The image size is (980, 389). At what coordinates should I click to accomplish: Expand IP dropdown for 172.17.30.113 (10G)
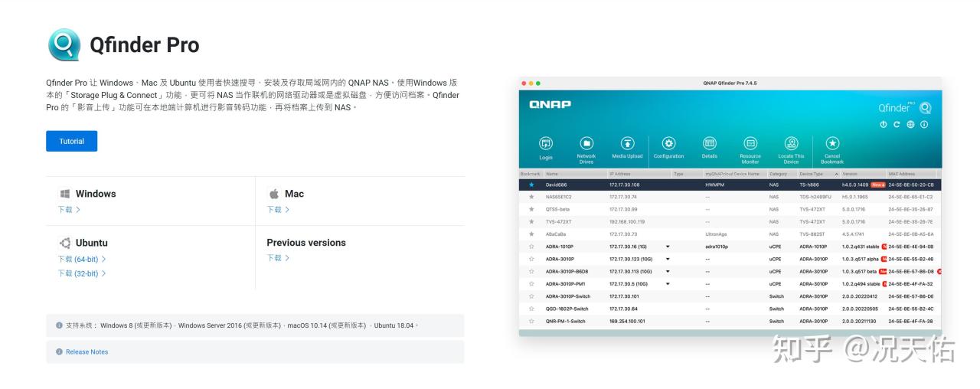click(668, 271)
